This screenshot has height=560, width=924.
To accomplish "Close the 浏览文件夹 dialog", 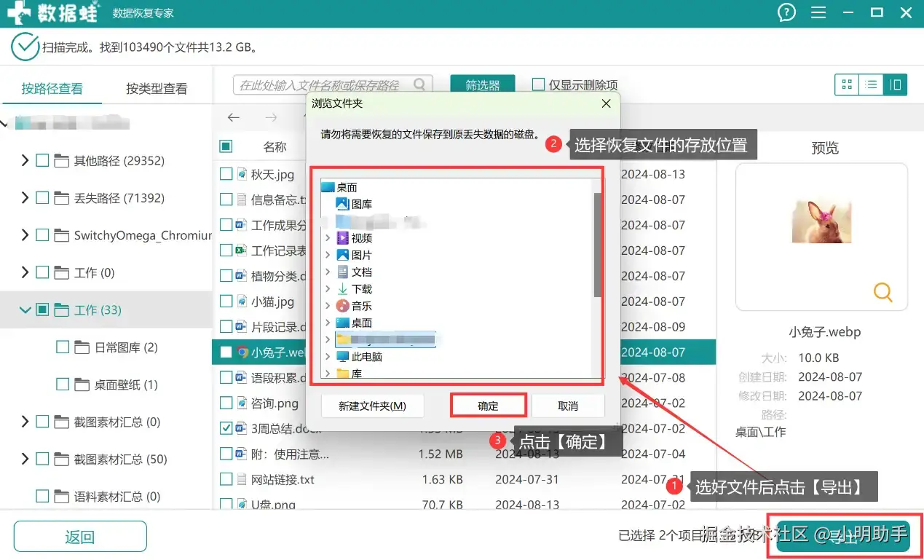I will click(x=606, y=103).
